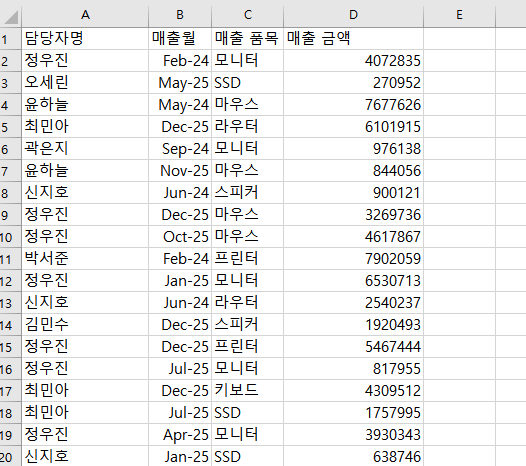The width and height of the screenshot is (526, 466).
Task: Select column E header
Action: 459,15
